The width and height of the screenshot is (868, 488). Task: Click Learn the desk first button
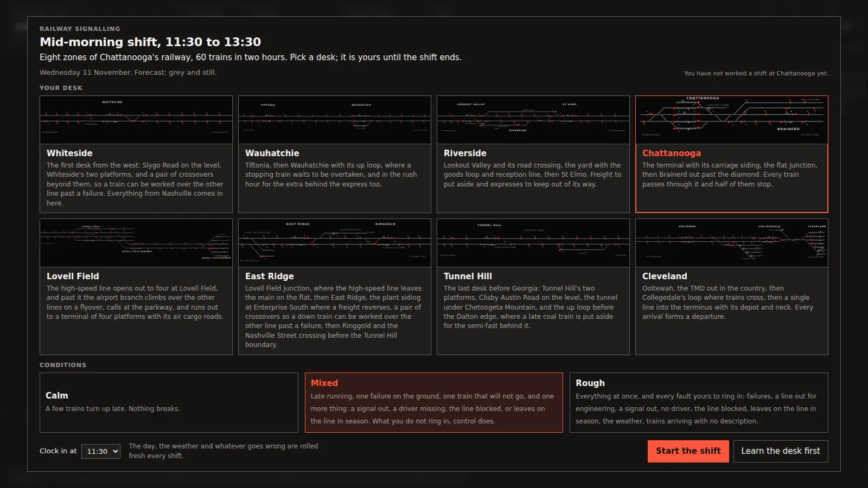[x=781, y=451]
